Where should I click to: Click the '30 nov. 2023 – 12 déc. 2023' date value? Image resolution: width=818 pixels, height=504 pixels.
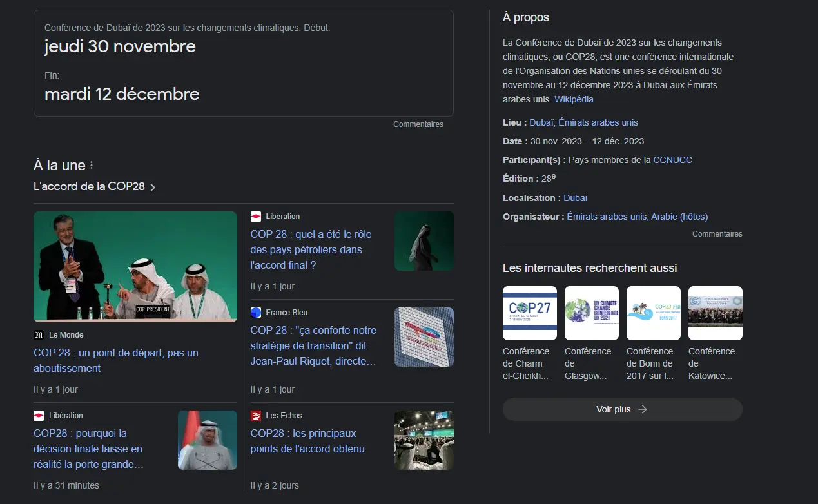[x=587, y=141]
